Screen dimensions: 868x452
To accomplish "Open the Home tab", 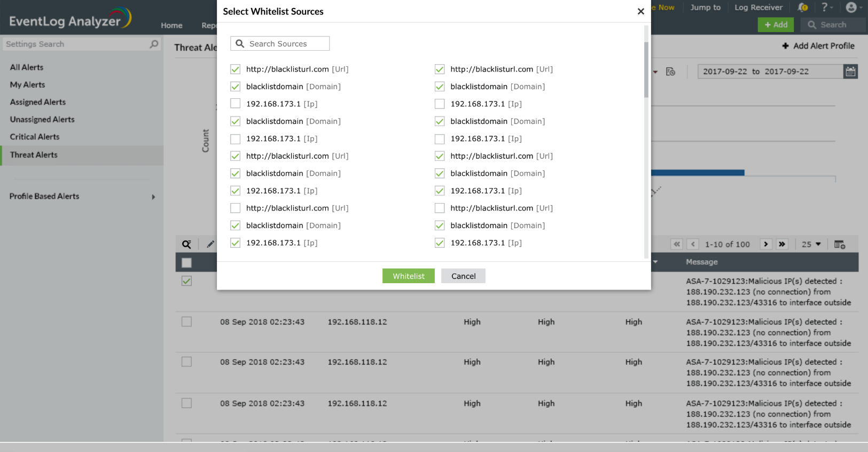I will click(x=171, y=25).
